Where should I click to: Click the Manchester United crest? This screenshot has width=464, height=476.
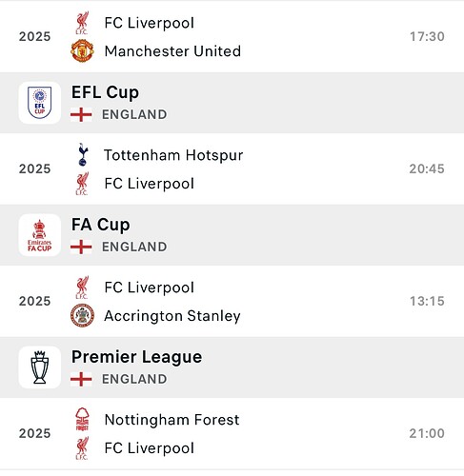pos(82,50)
